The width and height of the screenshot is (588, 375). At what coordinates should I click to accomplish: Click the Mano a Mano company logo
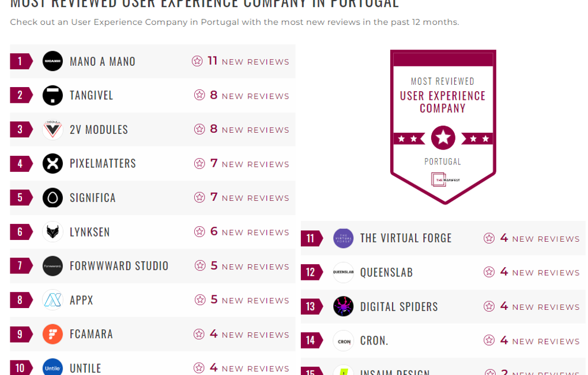52,61
